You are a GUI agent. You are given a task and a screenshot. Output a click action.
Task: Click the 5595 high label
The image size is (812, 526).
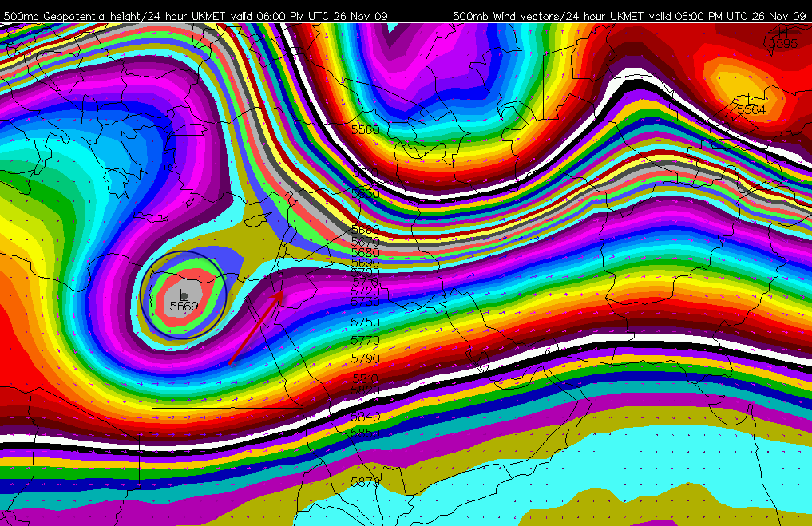[783, 43]
